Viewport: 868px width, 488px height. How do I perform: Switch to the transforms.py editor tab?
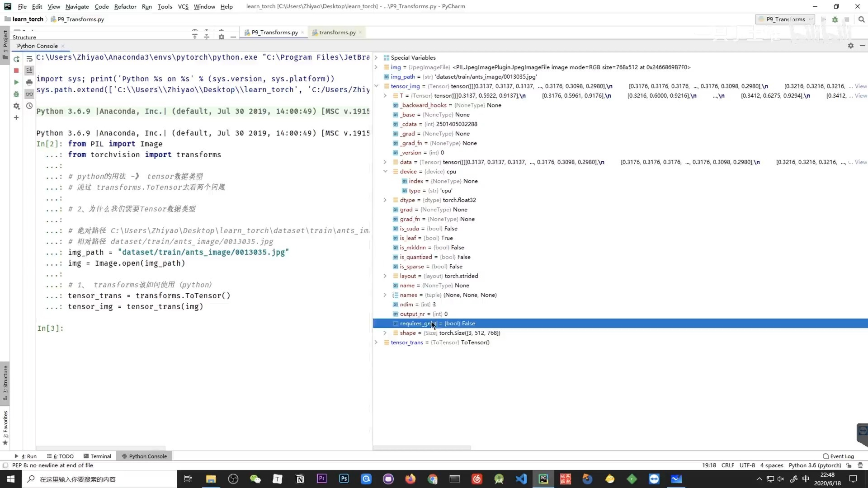(x=337, y=33)
